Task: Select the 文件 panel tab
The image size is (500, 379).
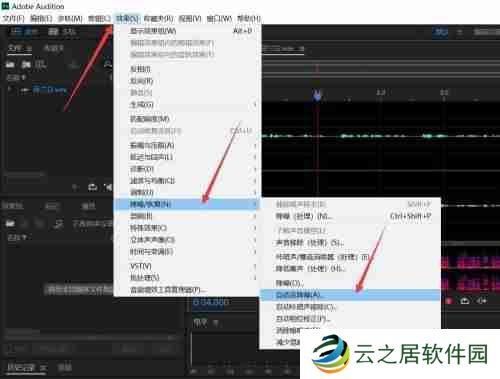Action: [16, 48]
